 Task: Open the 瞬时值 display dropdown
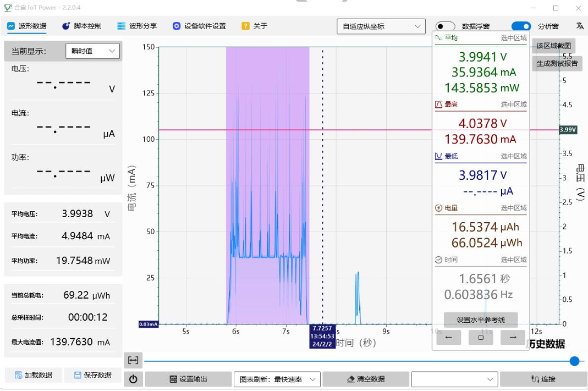pos(92,51)
